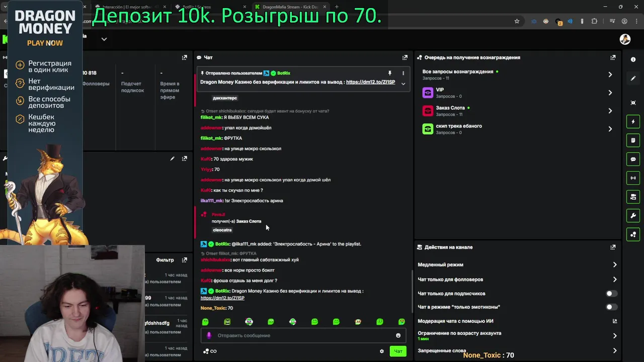The height and width of the screenshot is (362, 644).
Task: Open Медленный режим settings arrow
Action: coord(614,264)
